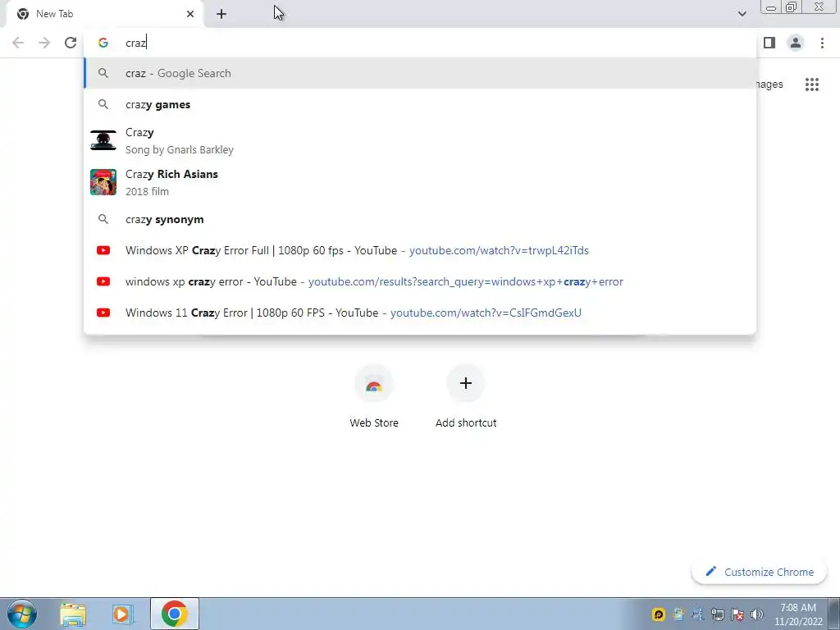Screen dimensions: 840x630
Task: Click Add shortcut plus tile
Action: click(466, 396)
